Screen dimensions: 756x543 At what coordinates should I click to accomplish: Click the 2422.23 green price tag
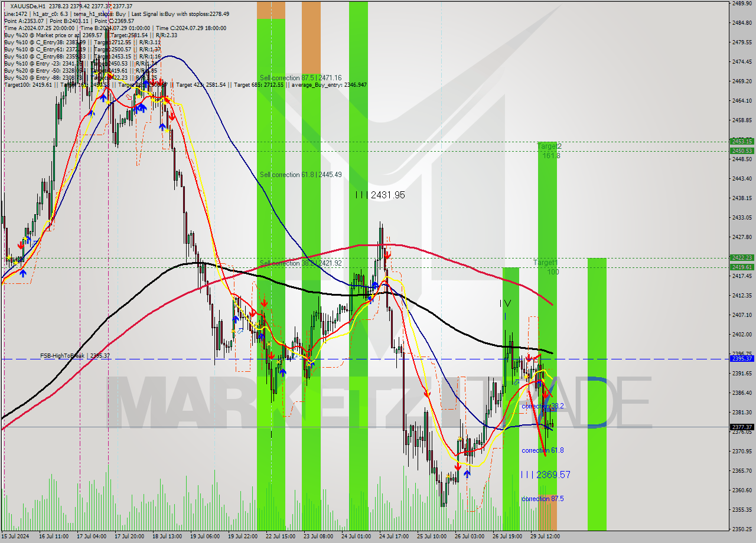pos(742,257)
